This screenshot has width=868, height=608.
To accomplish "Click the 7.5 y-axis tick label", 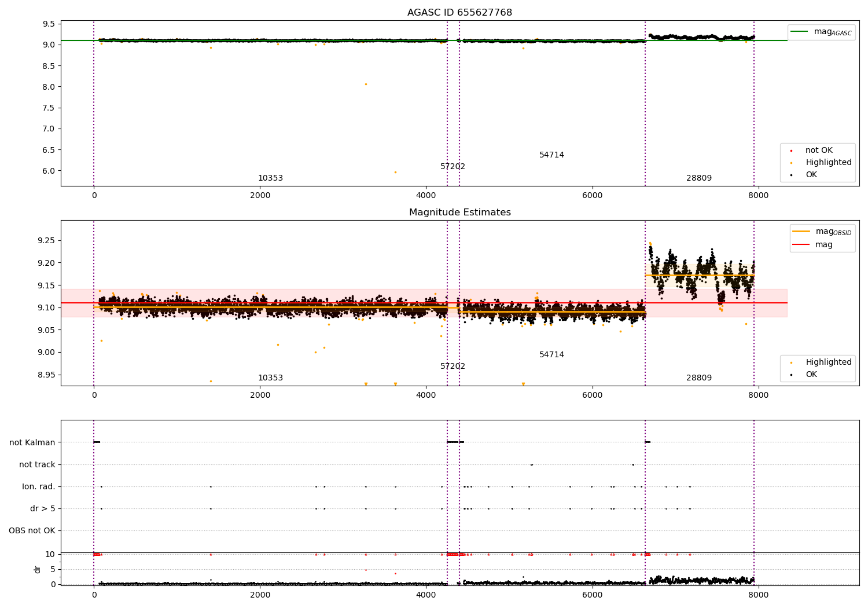I will click(x=49, y=108).
